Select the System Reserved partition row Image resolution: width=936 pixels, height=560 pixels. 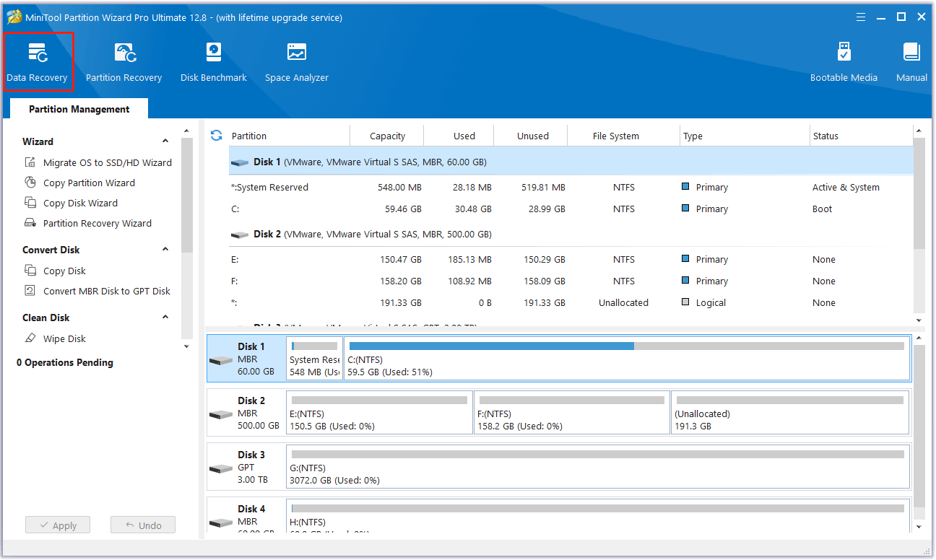[x=571, y=187]
